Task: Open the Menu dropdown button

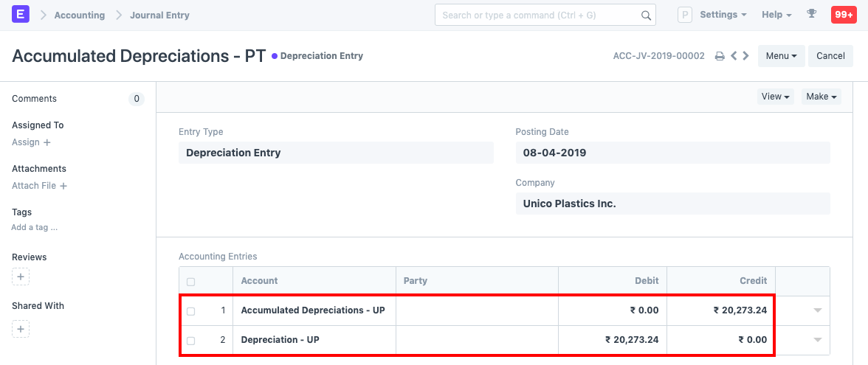Action: (x=781, y=56)
